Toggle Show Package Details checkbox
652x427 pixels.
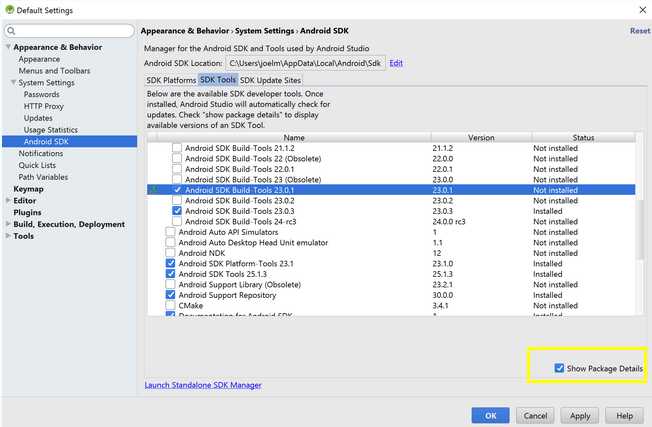pos(559,368)
